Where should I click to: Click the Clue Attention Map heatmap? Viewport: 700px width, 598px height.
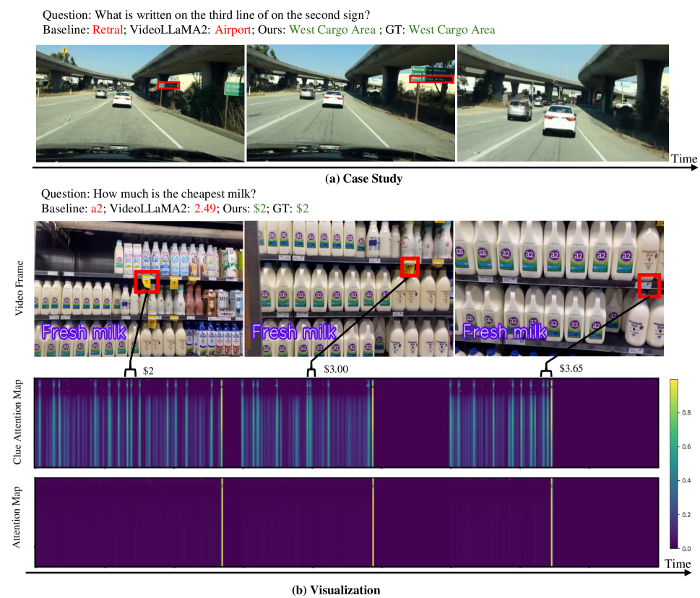pos(347,422)
